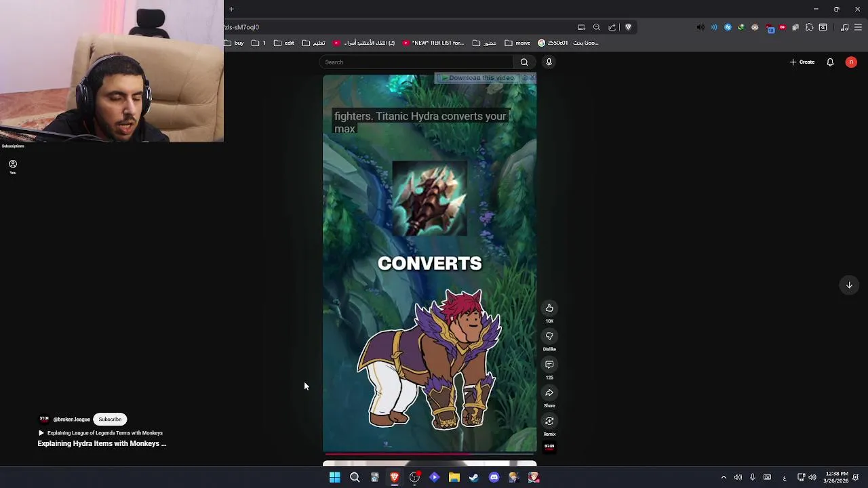This screenshot has height=488, width=868.
Task: Open Steam from the taskbar
Action: [x=474, y=477]
